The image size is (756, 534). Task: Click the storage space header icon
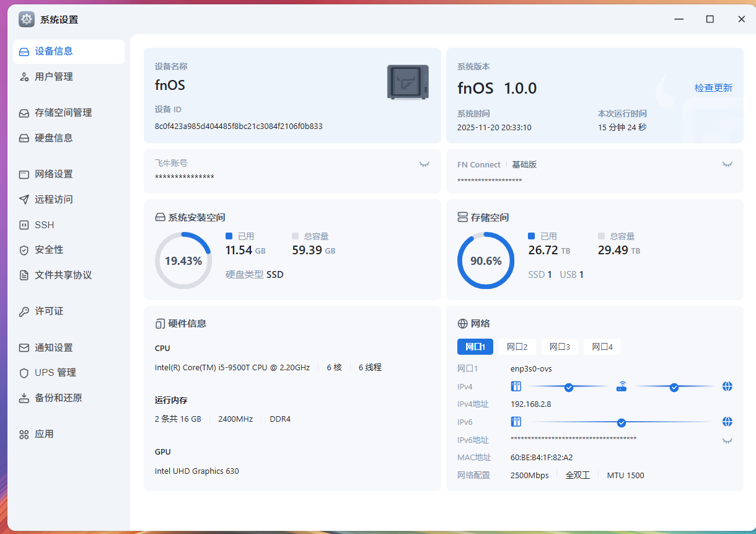(462, 218)
